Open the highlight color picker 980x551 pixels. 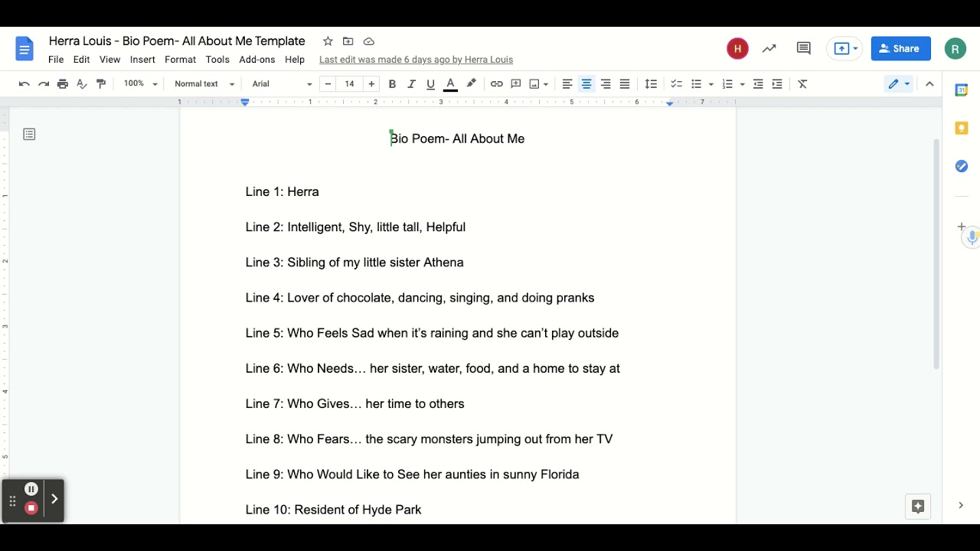[471, 84]
